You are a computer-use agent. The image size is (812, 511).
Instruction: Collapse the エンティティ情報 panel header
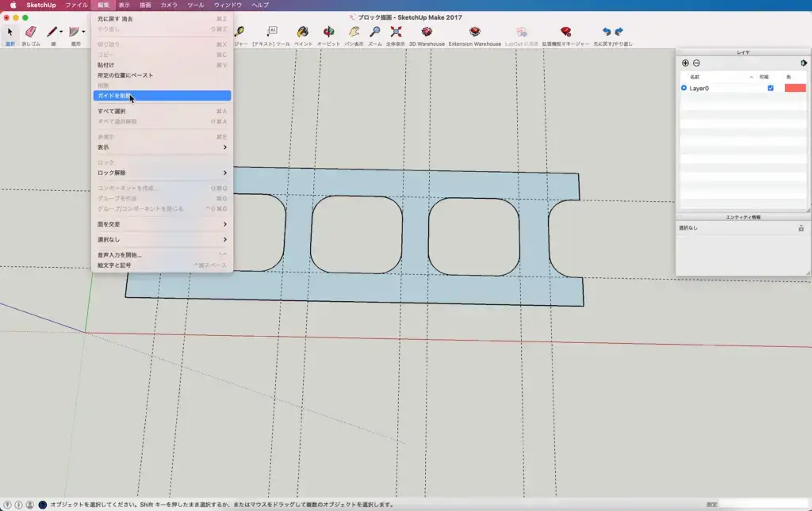click(x=743, y=217)
